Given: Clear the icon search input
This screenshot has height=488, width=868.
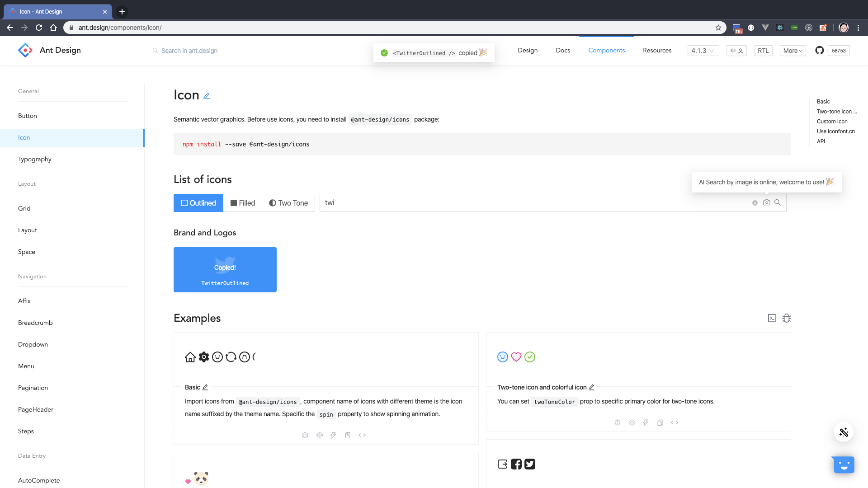Looking at the screenshot, I should click(755, 203).
